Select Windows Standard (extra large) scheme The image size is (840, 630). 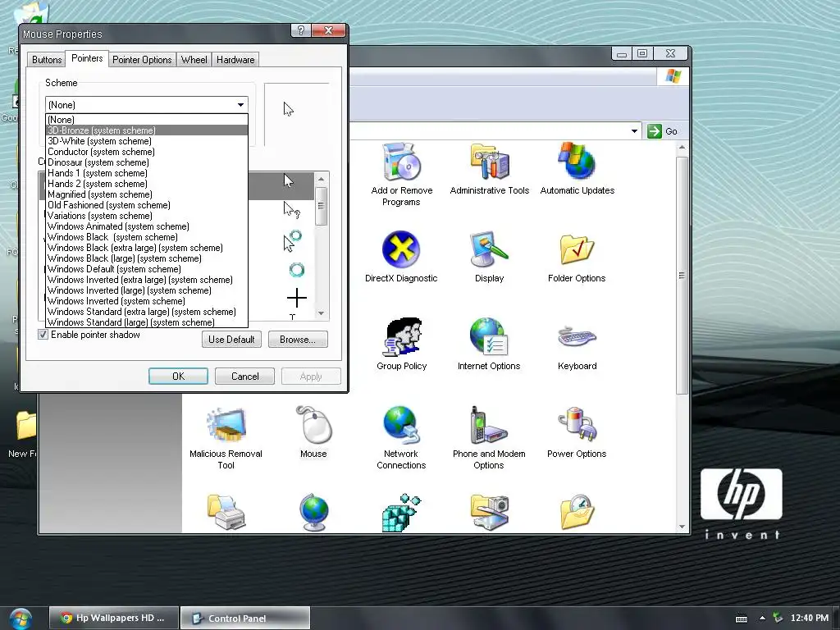(x=147, y=312)
